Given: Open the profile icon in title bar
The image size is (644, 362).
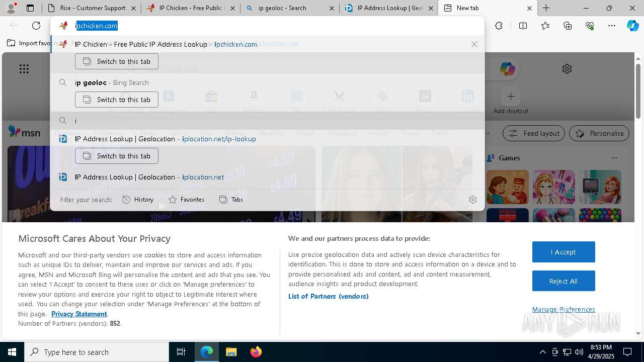Looking at the screenshot, I should [x=11, y=8].
